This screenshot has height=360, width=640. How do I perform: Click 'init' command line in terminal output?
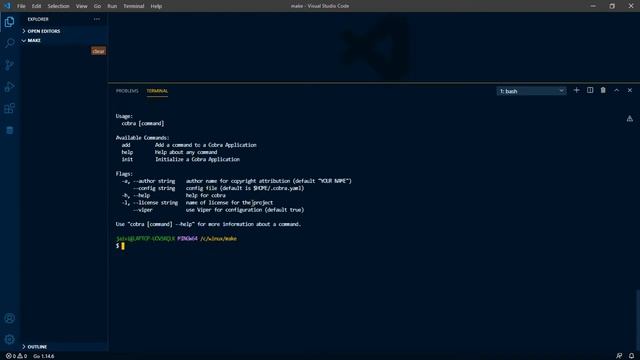coord(180,159)
